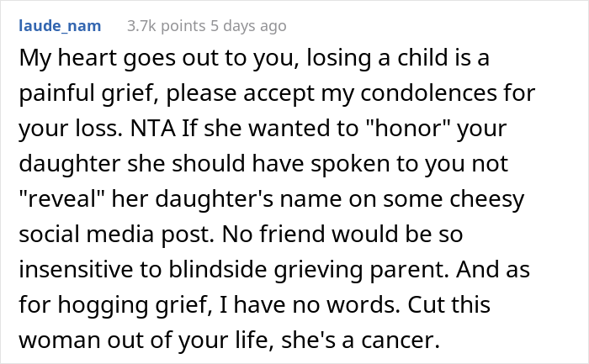The height and width of the screenshot is (364, 589).
Task: Click the '5 days ago' comment timestamp
Action: [248, 26]
